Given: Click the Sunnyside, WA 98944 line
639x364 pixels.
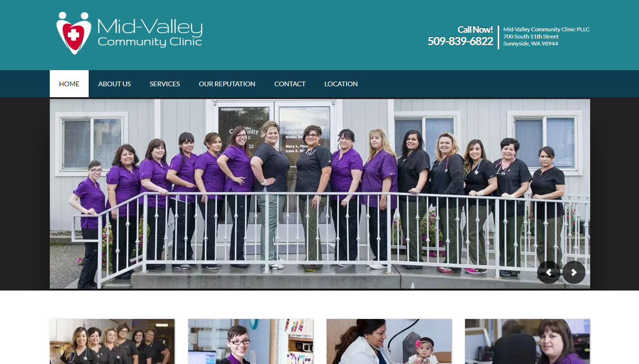Looking at the screenshot, I should click(x=531, y=44).
